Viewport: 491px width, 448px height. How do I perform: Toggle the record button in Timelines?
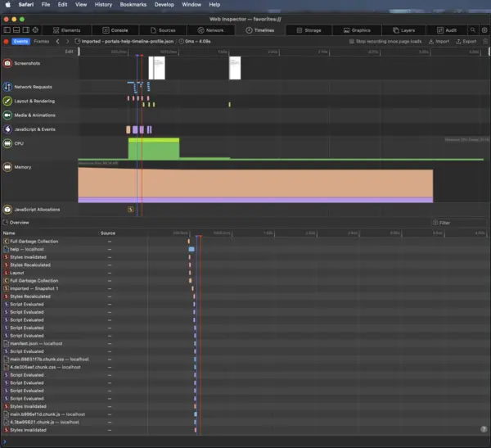(7, 41)
